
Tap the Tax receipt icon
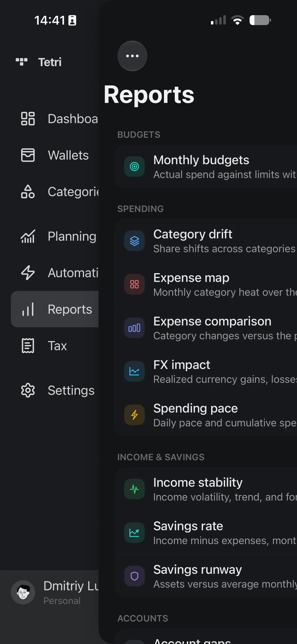click(28, 346)
